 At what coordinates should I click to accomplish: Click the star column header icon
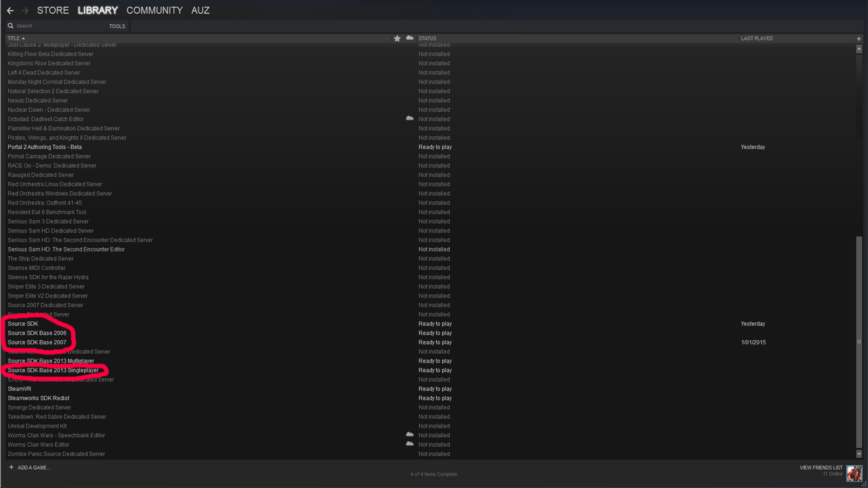pos(397,39)
